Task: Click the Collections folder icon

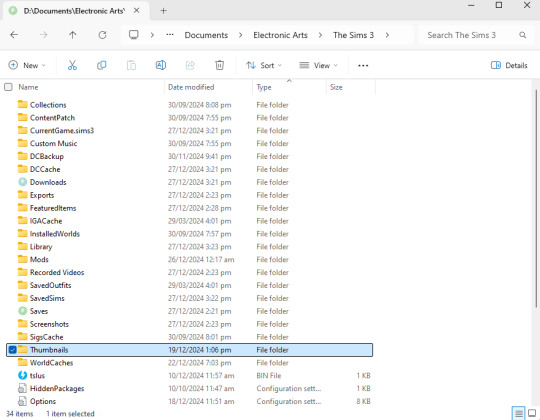Action: tap(22, 105)
